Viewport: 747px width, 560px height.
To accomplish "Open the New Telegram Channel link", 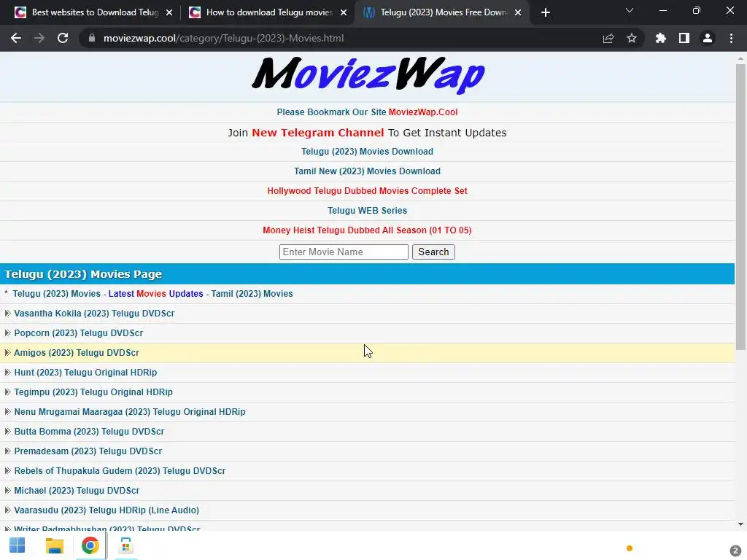I will coord(318,133).
